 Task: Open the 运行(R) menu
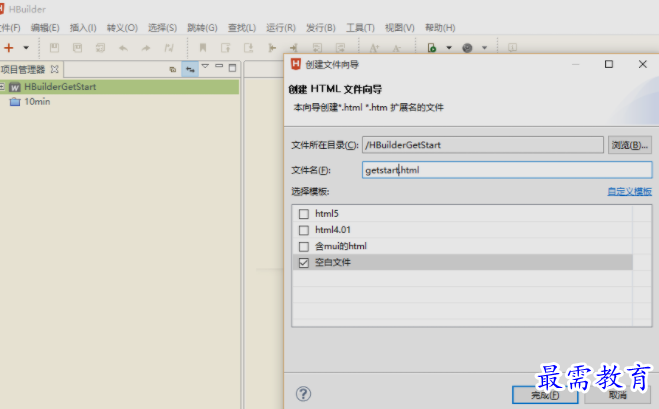281,28
